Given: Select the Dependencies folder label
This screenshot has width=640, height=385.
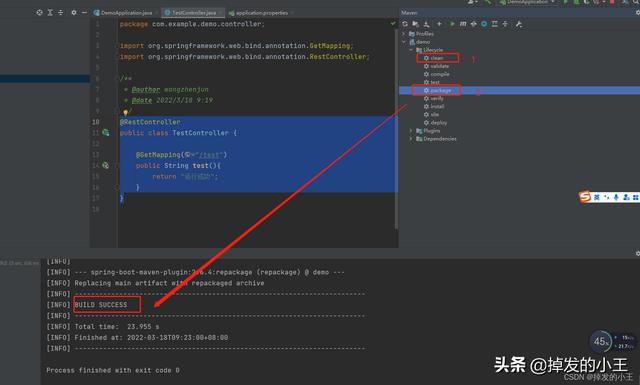Looking at the screenshot, I should [440, 139].
